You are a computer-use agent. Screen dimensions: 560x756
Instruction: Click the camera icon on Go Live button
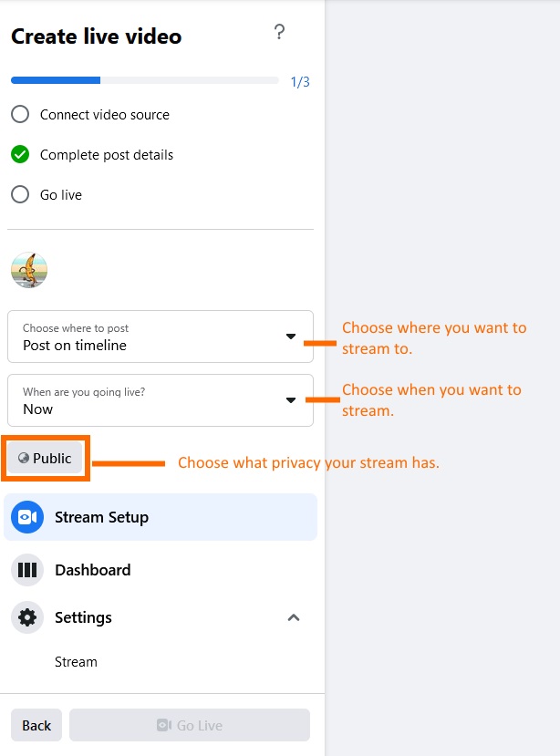tap(164, 726)
